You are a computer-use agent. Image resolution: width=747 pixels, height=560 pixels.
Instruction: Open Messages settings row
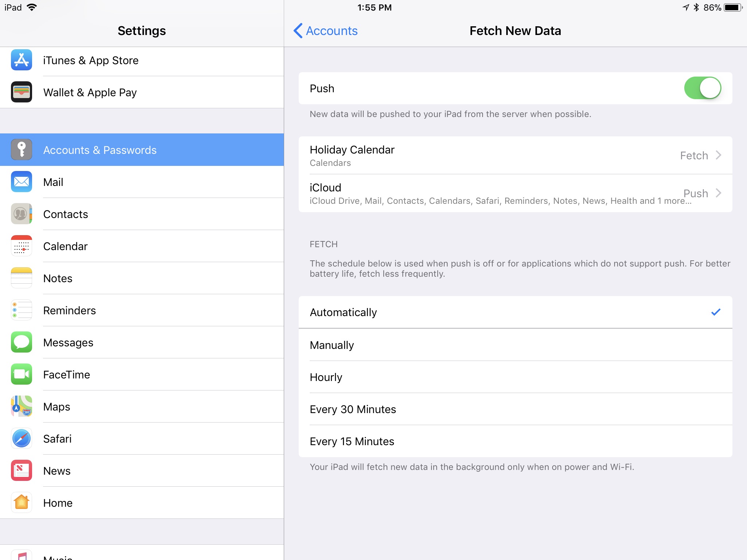coord(142,342)
